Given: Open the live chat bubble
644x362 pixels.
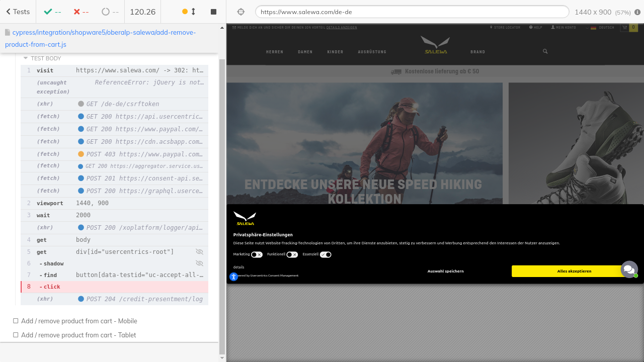Looking at the screenshot, I should (629, 269).
